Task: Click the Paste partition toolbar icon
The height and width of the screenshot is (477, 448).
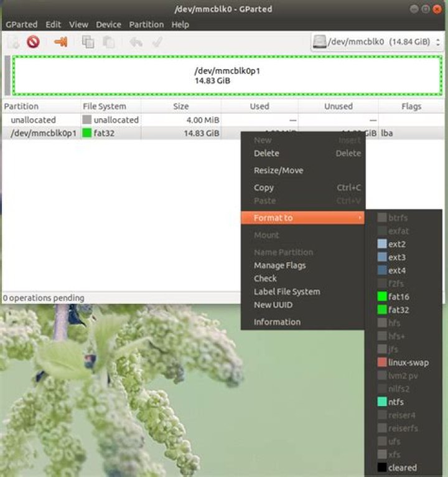Action: [108, 42]
